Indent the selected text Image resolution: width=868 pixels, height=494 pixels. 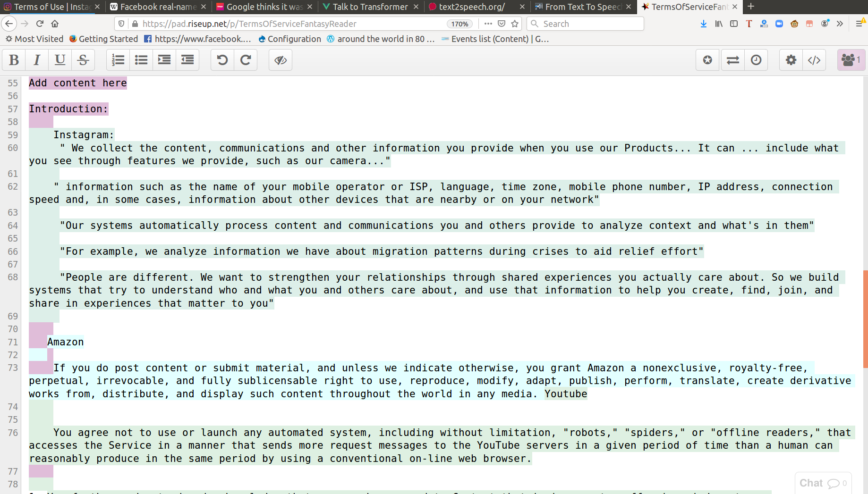(164, 60)
